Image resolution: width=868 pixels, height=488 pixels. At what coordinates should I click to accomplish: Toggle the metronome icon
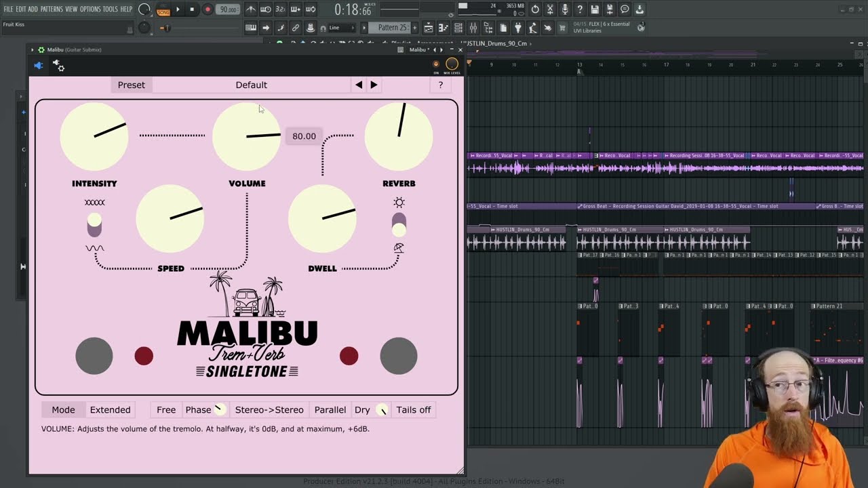click(x=251, y=9)
